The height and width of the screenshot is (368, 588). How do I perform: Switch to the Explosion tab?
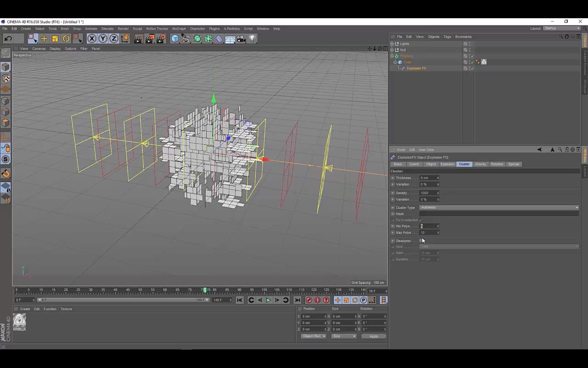click(x=447, y=164)
